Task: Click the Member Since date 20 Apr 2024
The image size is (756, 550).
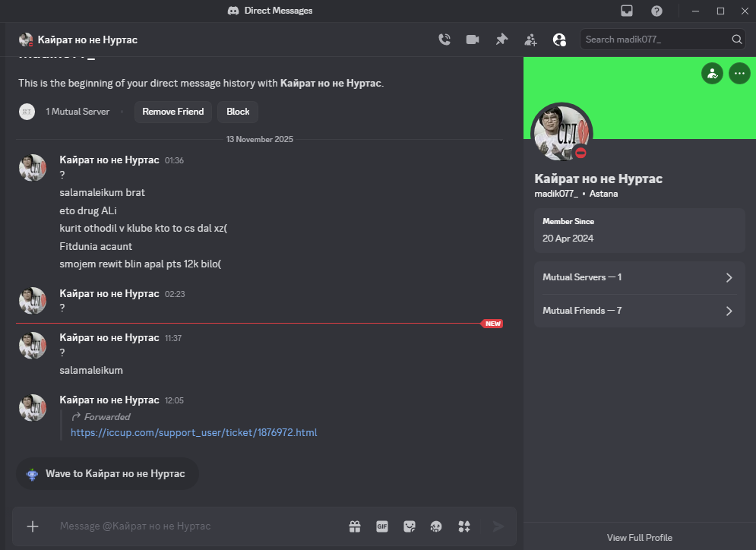Action: click(x=568, y=239)
